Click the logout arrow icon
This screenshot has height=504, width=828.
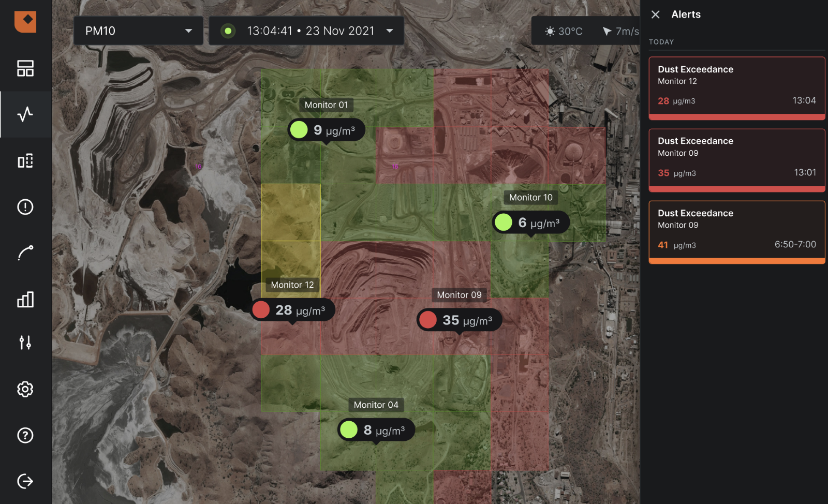[25, 481]
